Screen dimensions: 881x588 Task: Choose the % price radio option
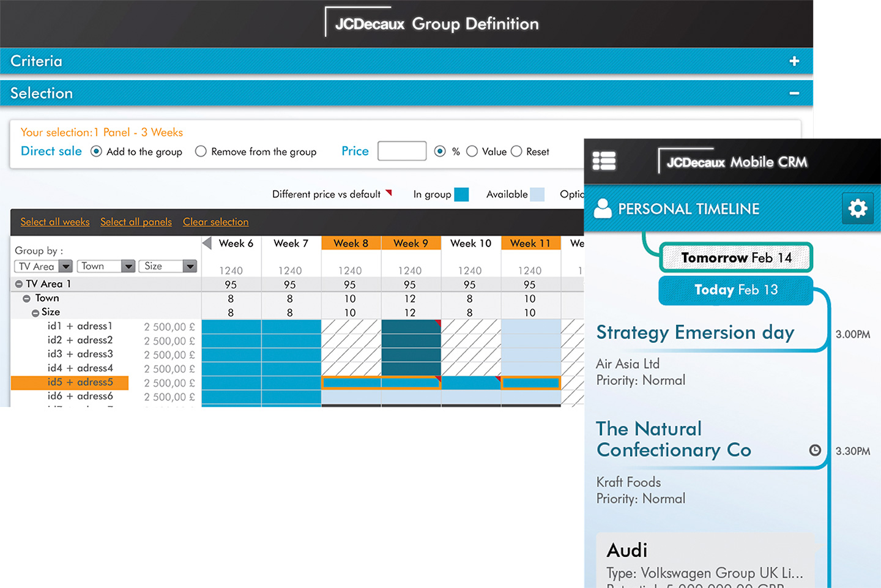[440, 151]
